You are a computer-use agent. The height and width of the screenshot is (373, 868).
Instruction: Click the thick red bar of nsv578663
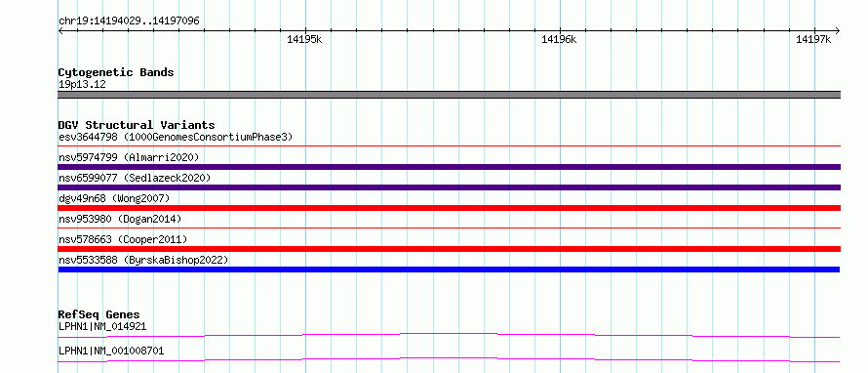tap(449, 249)
